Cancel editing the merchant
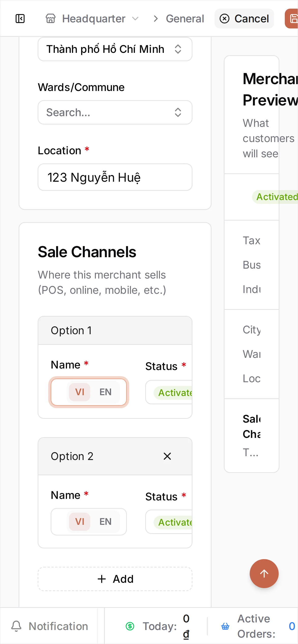This screenshot has width=298, height=644. pyautogui.click(x=244, y=19)
